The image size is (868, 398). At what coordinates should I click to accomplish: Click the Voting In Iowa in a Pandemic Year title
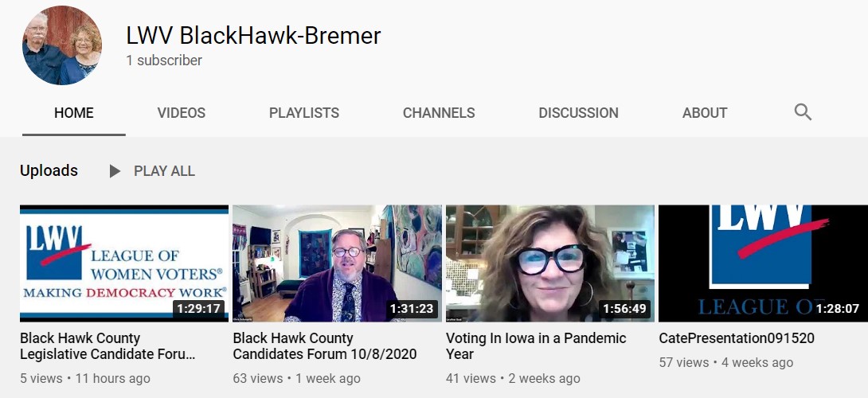[x=536, y=346]
